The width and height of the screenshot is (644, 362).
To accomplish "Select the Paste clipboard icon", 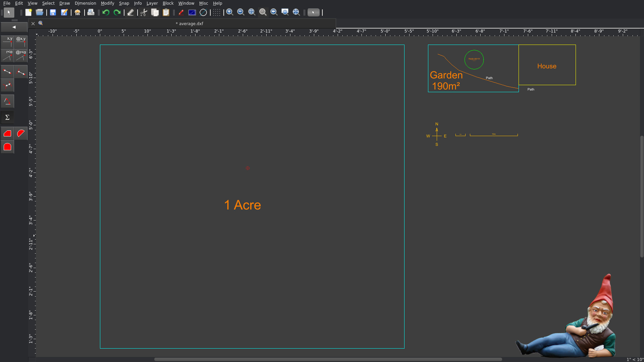I will 166,12.
